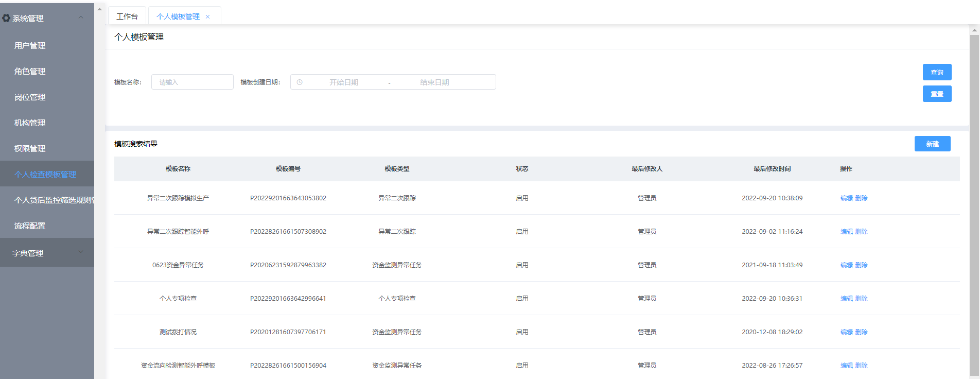Edit the 测试拨打情况 template

[x=847, y=332]
